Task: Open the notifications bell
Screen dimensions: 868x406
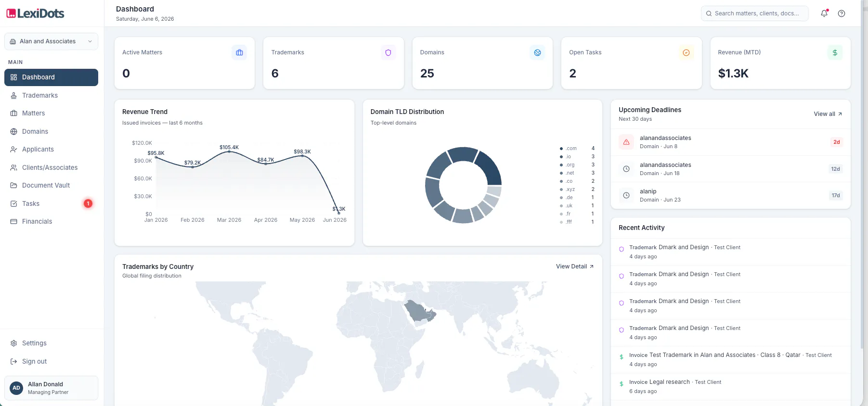Action: (x=824, y=13)
